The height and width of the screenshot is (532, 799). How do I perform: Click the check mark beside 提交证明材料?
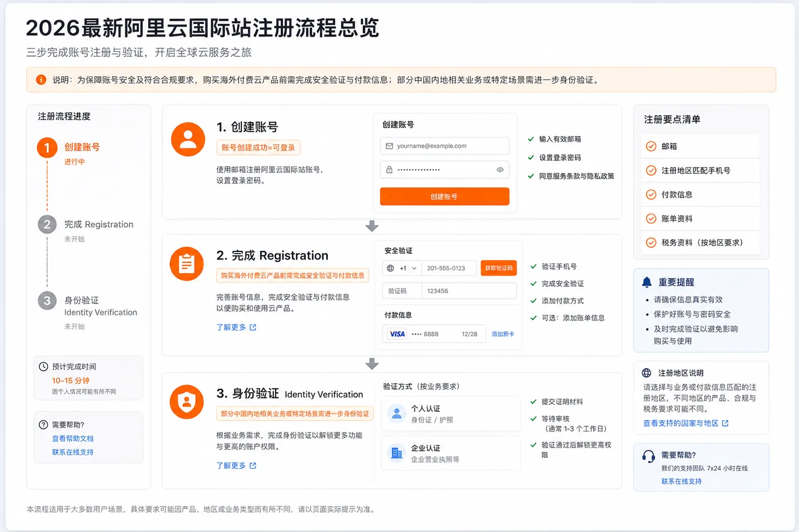pyautogui.click(x=534, y=402)
